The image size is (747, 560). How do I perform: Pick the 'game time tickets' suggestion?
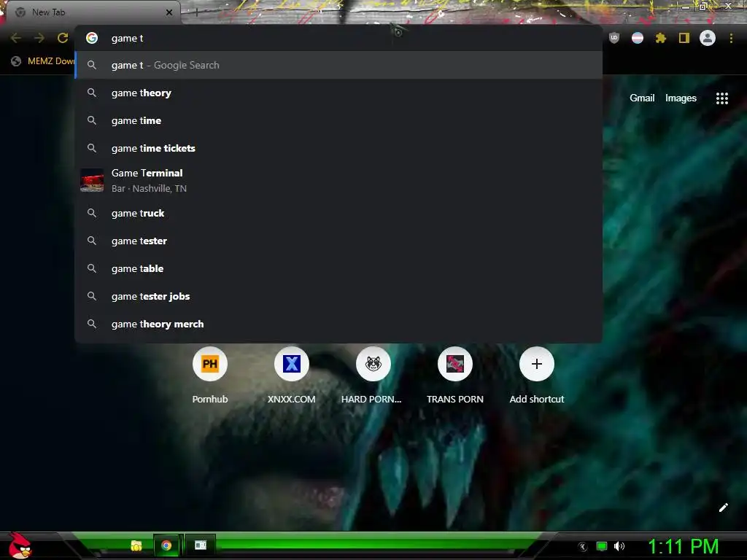338,148
